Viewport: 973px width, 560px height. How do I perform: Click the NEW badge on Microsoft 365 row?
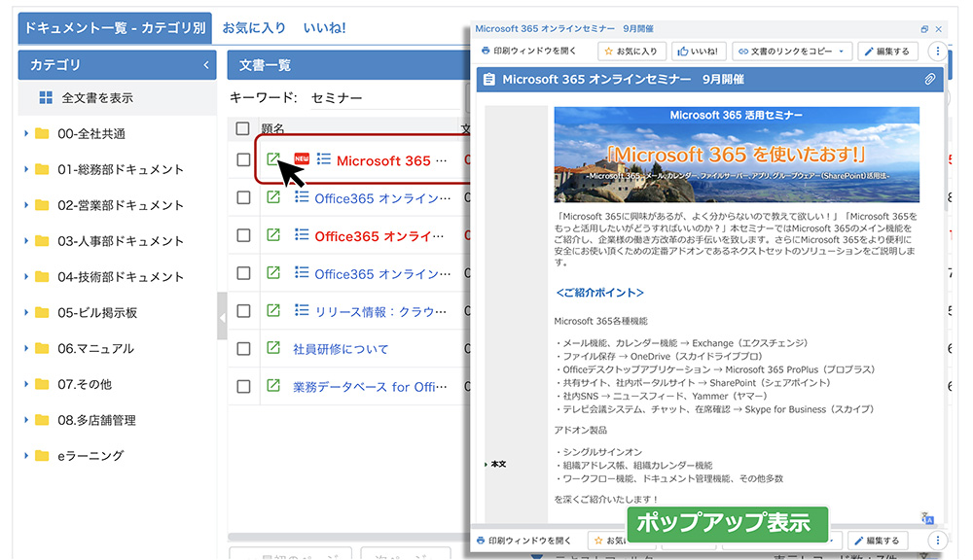(302, 158)
